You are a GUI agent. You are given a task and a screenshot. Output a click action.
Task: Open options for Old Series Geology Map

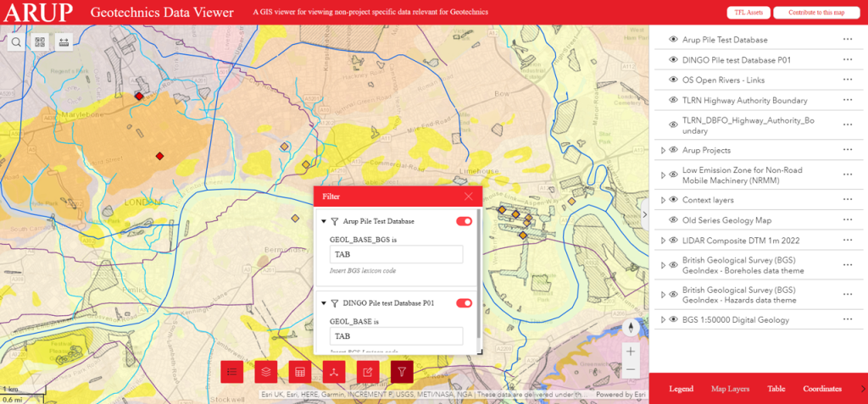[x=848, y=220]
